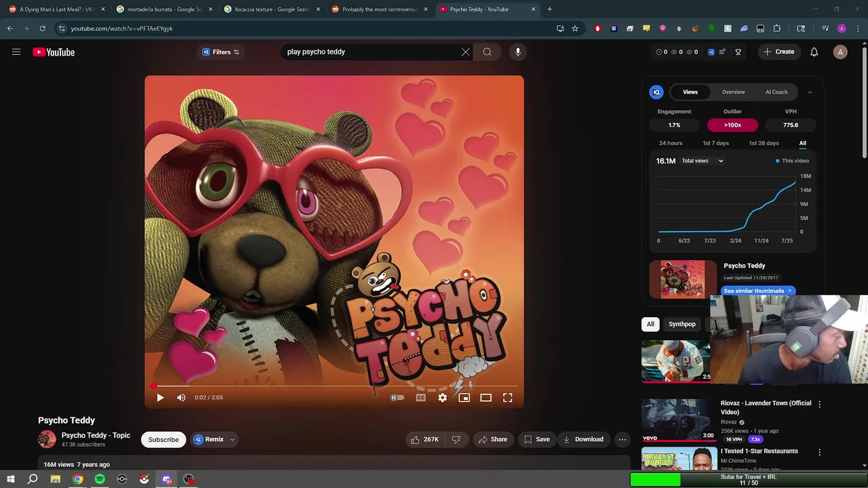Viewport: 868px width, 488px height.
Task: Open options for Riovaz Lavender Town video
Action: click(x=819, y=404)
